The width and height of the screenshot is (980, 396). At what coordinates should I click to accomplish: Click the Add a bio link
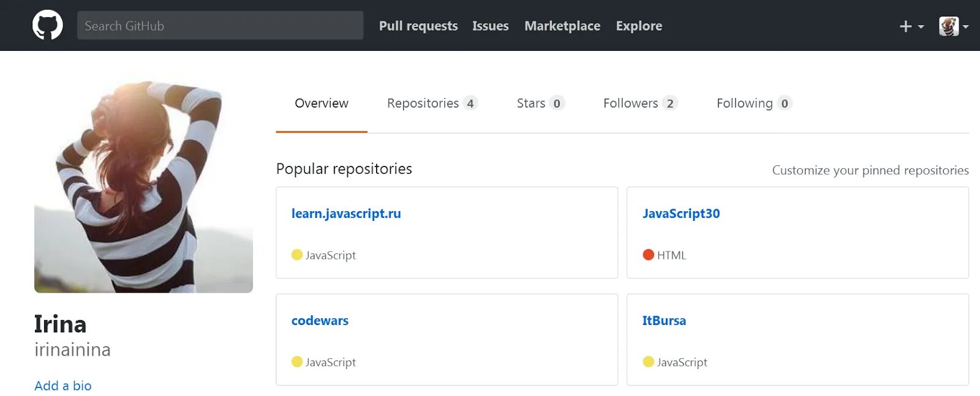[63, 386]
